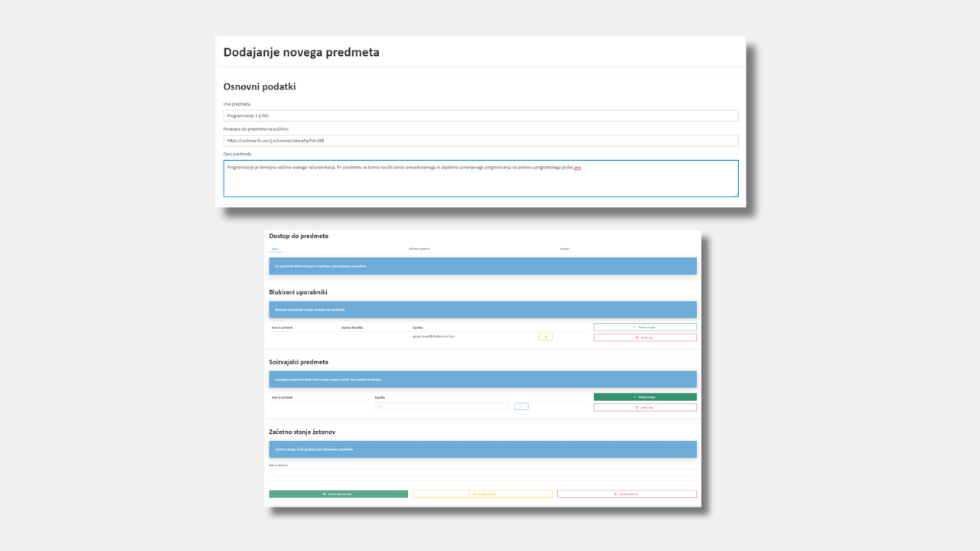This screenshot has height=551, width=980.
Task: Save changes with 'Shrani spremembe' button
Action: tap(338, 494)
